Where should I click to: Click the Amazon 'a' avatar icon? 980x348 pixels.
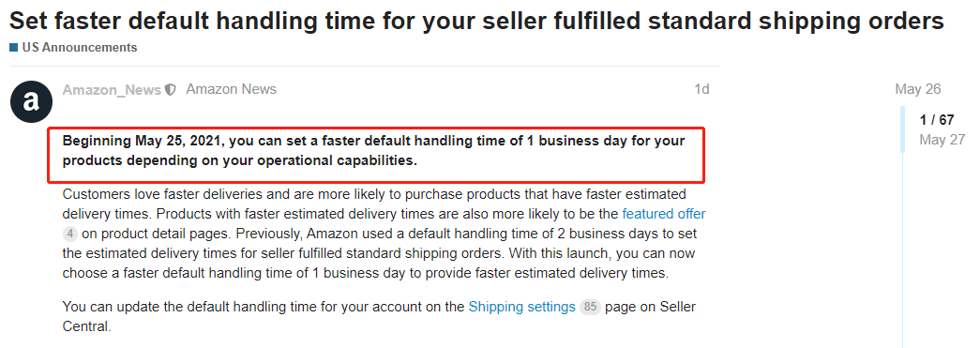pos(31,101)
